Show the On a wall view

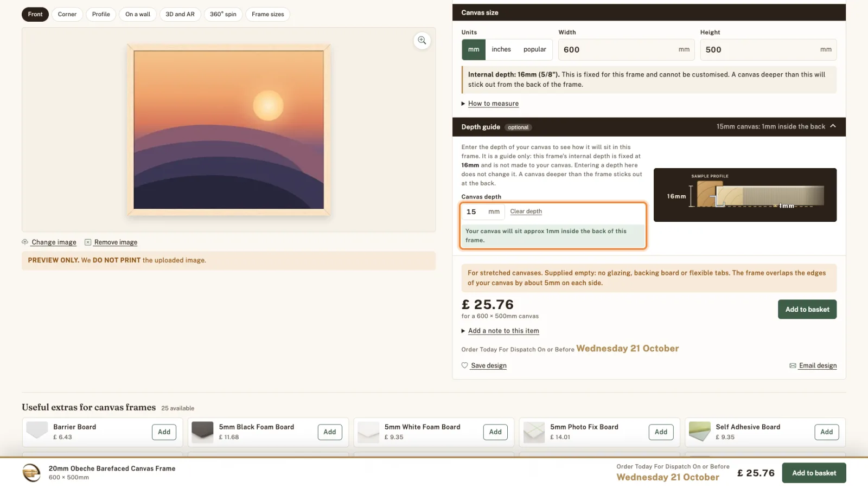pos(138,14)
